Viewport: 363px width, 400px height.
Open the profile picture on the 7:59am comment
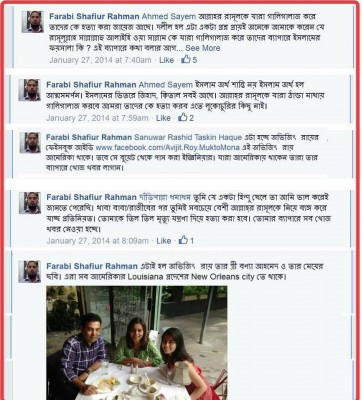coord(30,90)
